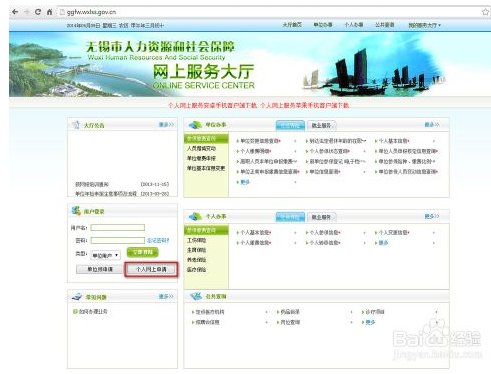Select highlighted green category in 个人办事 sidebar
Viewport: 491px width, 374px height.
pyautogui.click(x=206, y=230)
